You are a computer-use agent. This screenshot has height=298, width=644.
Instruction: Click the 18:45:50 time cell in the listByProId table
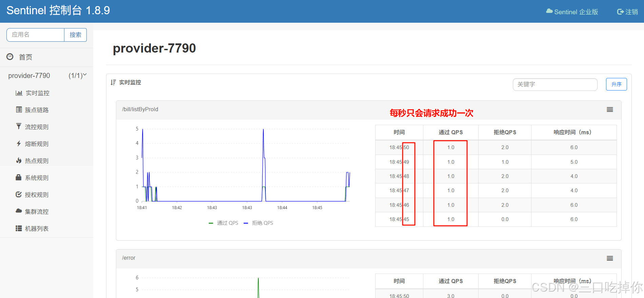pos(399,147)
